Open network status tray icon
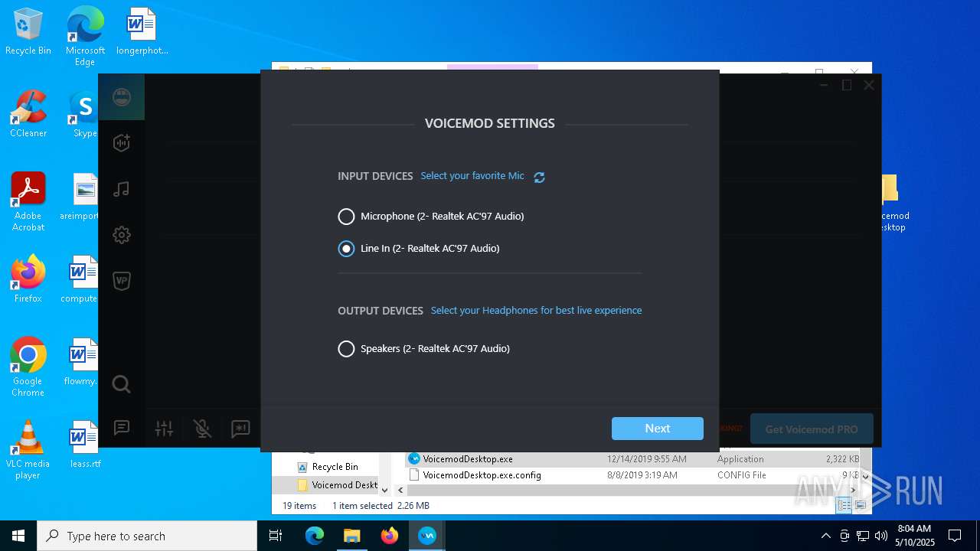This screenshot has height=551, width=980. coord(863,536)
